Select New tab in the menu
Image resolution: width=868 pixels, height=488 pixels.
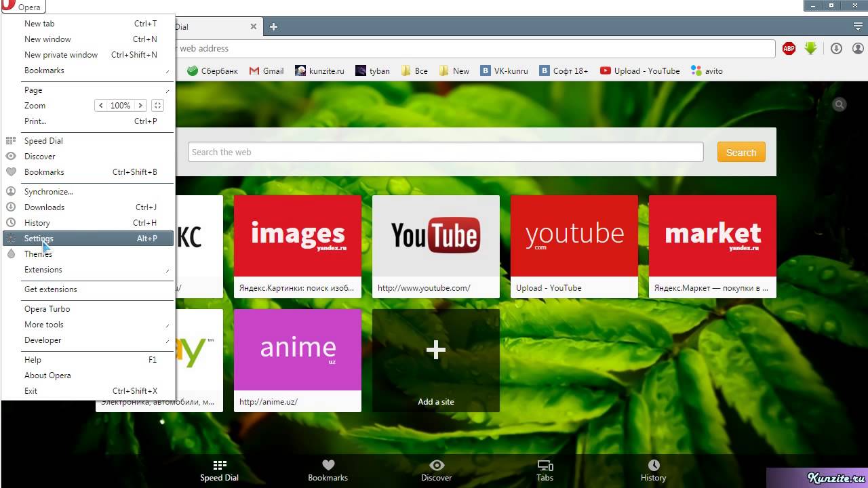tap(88, 24)
